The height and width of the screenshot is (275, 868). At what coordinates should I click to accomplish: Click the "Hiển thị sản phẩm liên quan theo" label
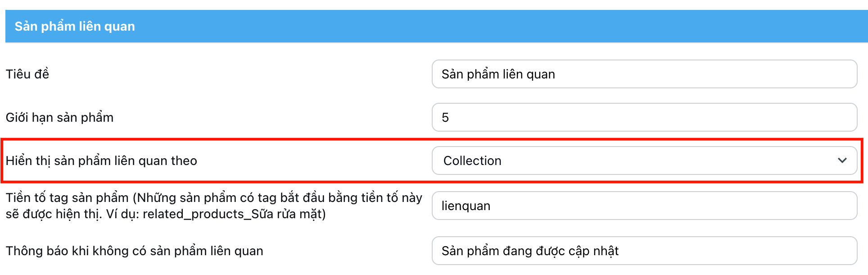(101, 160)
